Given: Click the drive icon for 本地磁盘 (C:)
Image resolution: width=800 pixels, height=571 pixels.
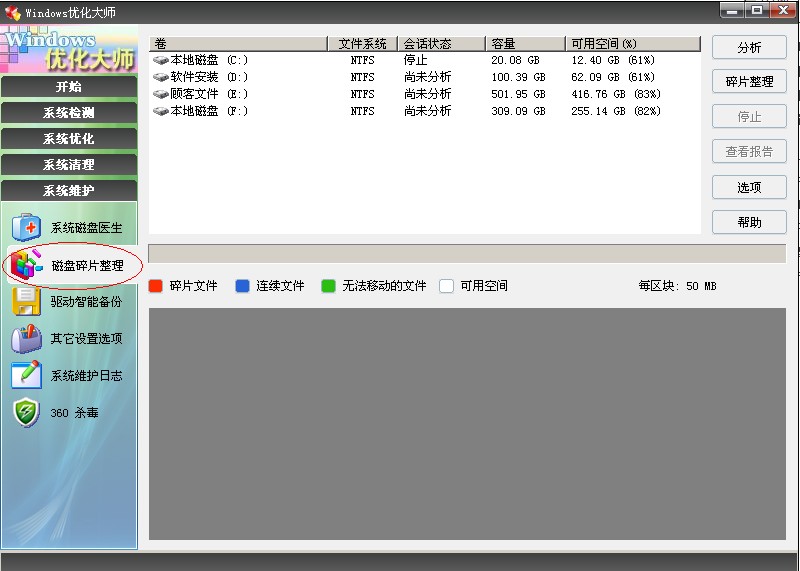Looking at the screenshot, I should 161,60.
